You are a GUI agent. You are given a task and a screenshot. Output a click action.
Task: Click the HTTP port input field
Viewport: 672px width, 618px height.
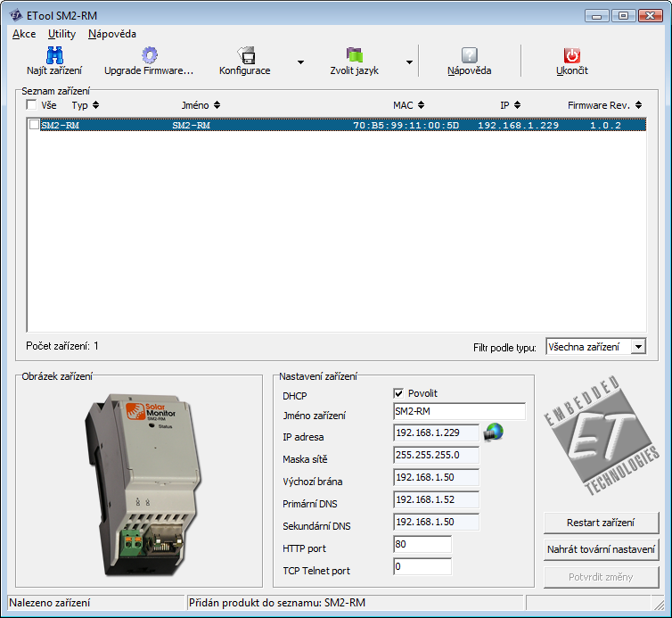pyautogui.click(x=422, y=544)
